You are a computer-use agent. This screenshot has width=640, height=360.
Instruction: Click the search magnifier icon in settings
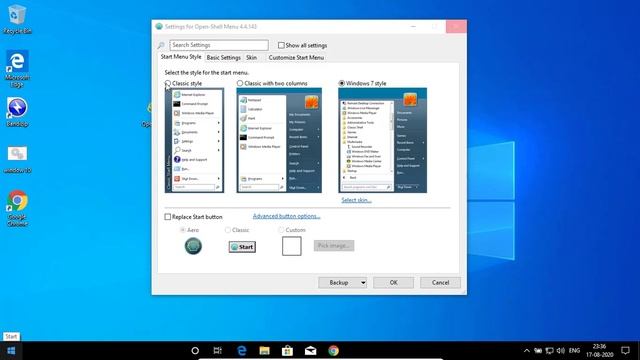coord(161,45)
